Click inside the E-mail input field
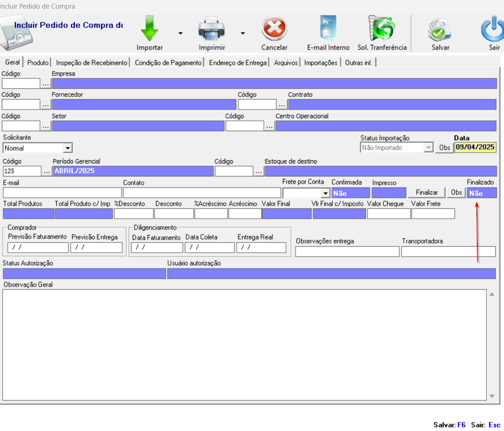The image size is (504, 431). (62, 193)
